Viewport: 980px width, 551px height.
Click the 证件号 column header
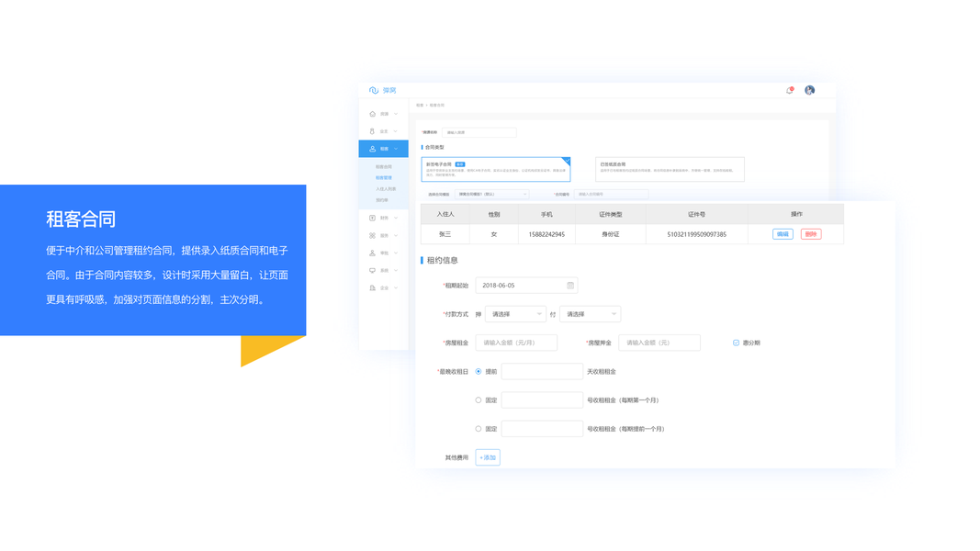click(x=696, y=214)
